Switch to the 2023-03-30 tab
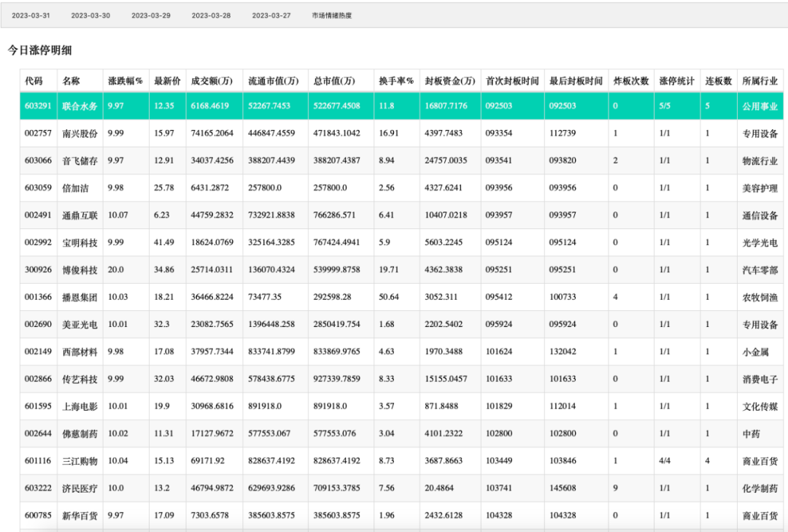This screenshot has width=788, height=532. pos(90,15)
